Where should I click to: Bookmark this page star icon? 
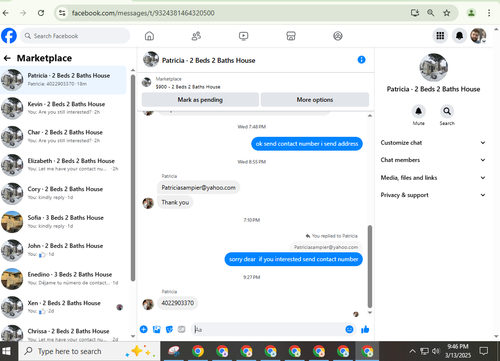[x=447, y=13]
